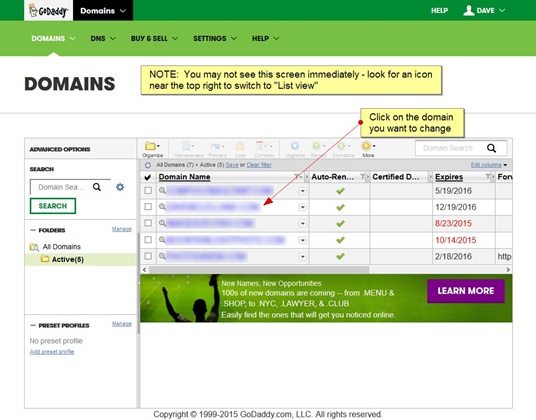The width and height of the screenshot is (536, 420).
Task: Open dropdown arrow on the 2/18/2016 domain row
Action: tap(303, 256)
